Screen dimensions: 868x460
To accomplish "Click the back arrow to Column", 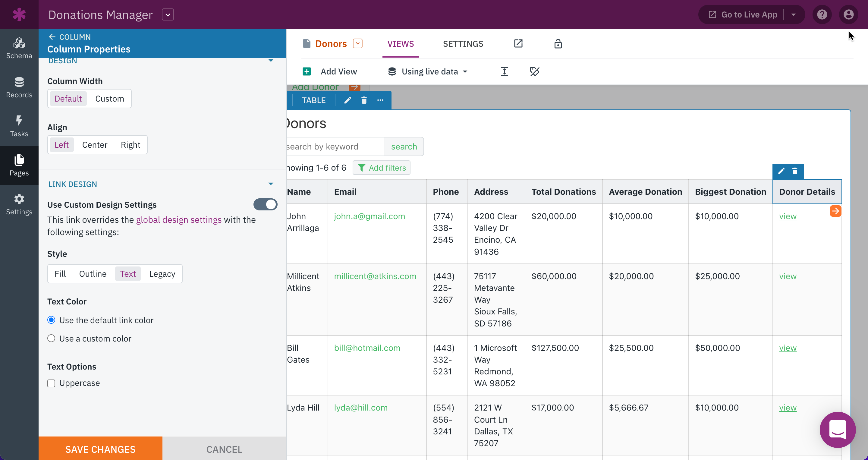I will click(52, 37).
